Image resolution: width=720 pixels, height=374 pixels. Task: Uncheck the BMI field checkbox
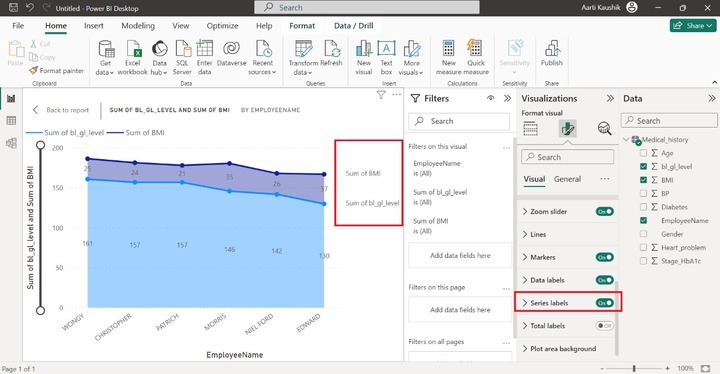click(x=643, y=180)
